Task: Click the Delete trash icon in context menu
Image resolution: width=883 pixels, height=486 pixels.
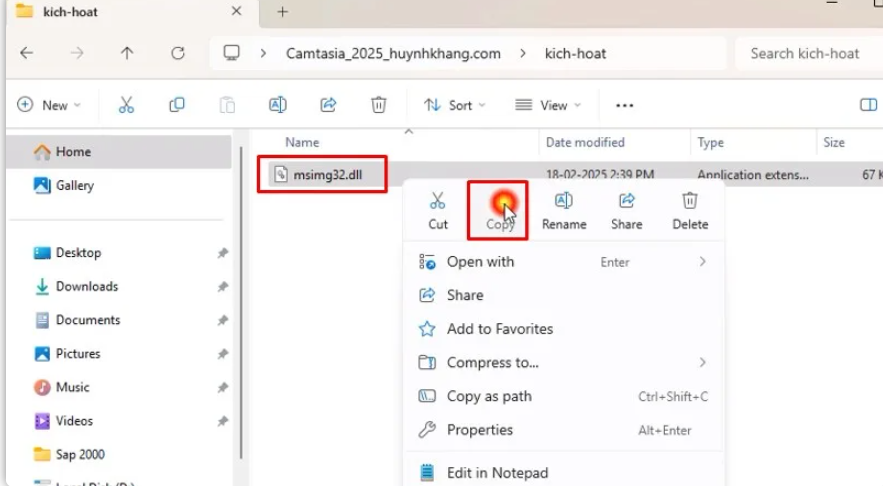Action: click(689, 202)
